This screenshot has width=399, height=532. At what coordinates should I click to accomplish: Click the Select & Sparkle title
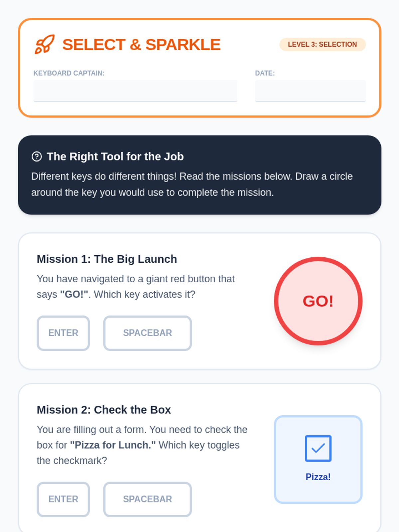pyautogui.click(x=141, y=45)
